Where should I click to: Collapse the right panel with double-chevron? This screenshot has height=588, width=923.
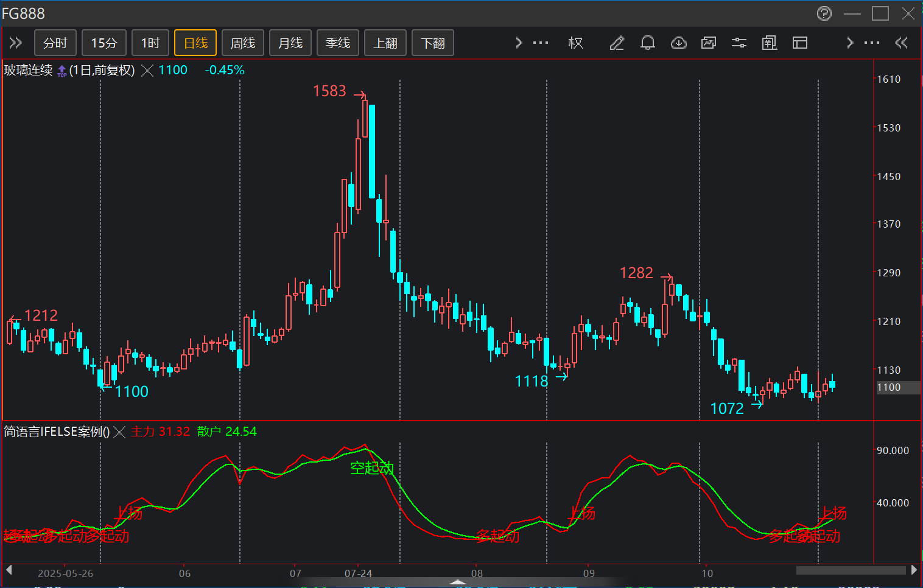click(901, 43)
